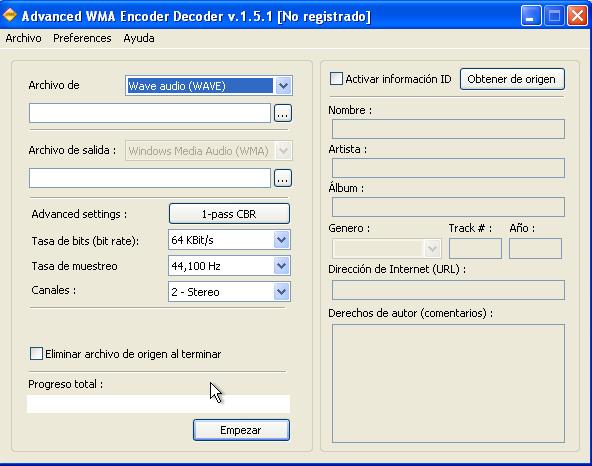The image size is (592, 466).
Task: Open the Archivo menu
Action: (x=23, y=38)
